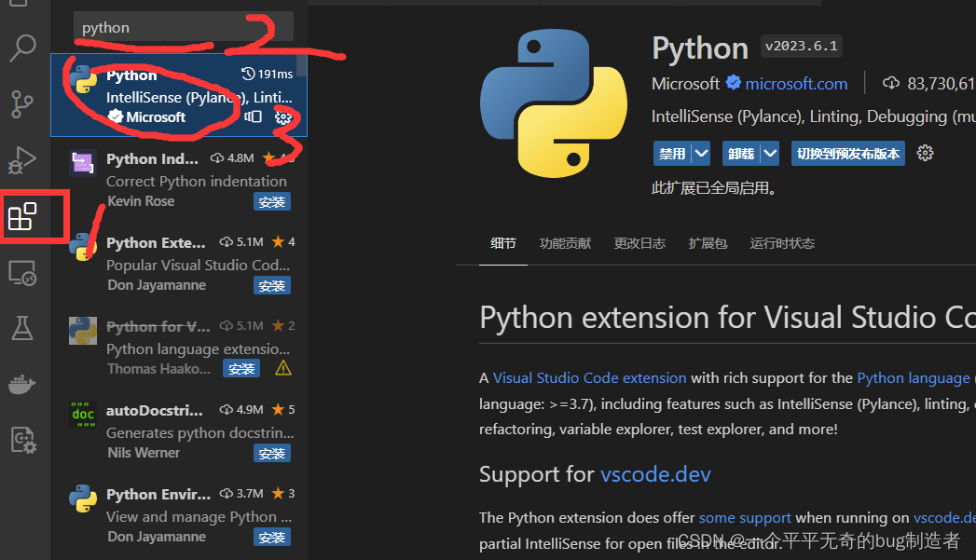The image size is (976, 560).
Task: Select the Python Extension Pack row
Action: pyautogui.click(x=179, y=263)
